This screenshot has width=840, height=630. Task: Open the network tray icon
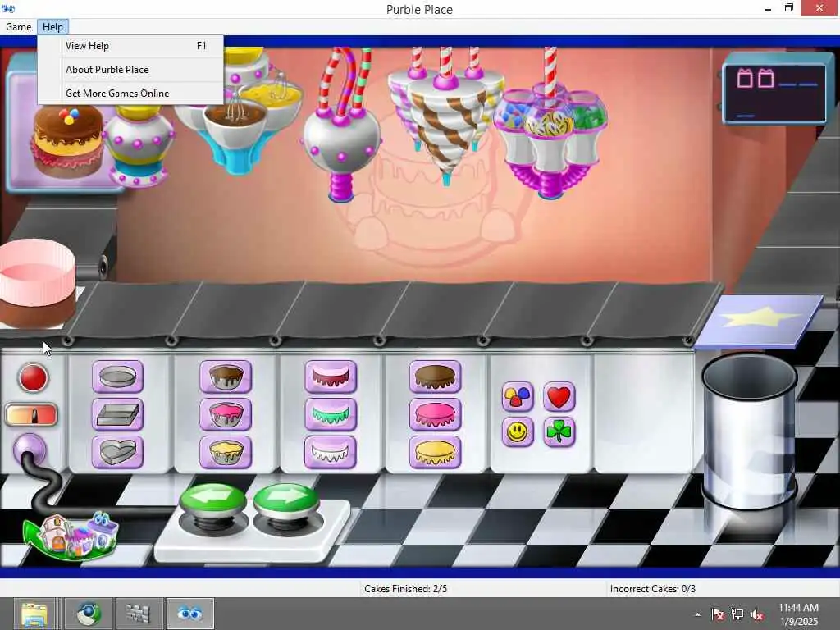coord(737,614)
